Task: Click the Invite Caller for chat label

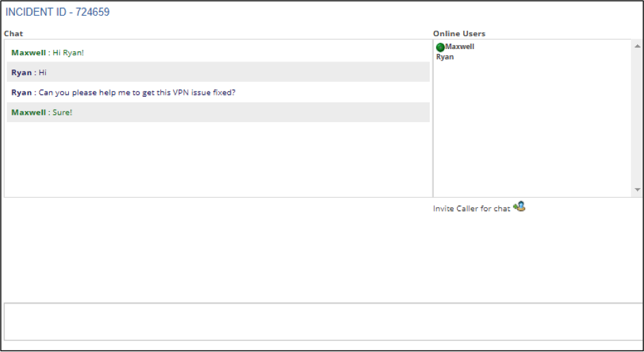Action: coord(471,209)
